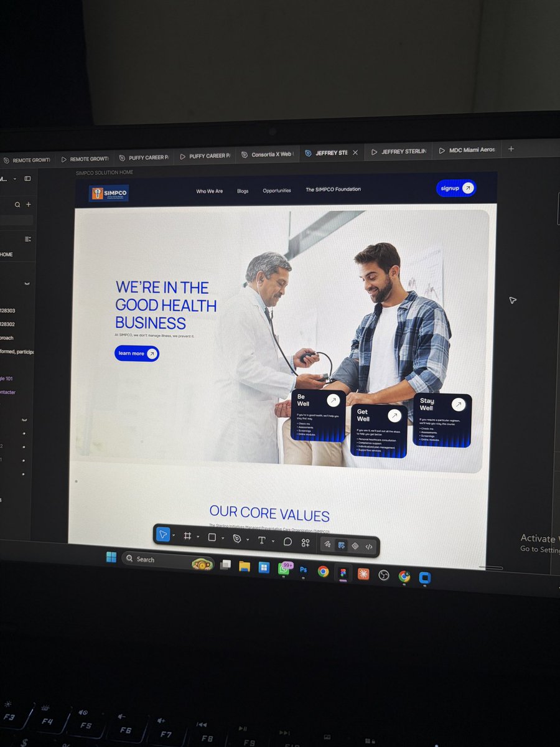This screenshot has width=560, height=747.
Task: Open Move tool options dropdown arrow
Action: [174, 535]
